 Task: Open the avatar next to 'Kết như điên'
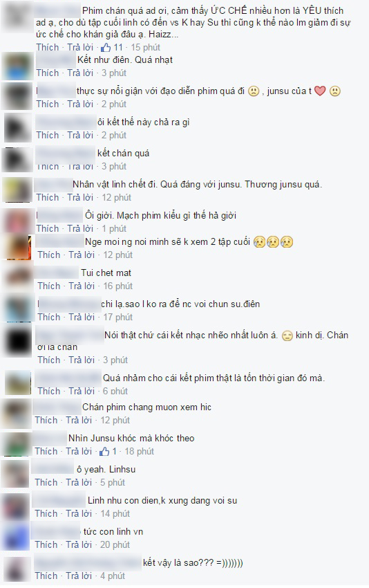(x=17, y=66)
